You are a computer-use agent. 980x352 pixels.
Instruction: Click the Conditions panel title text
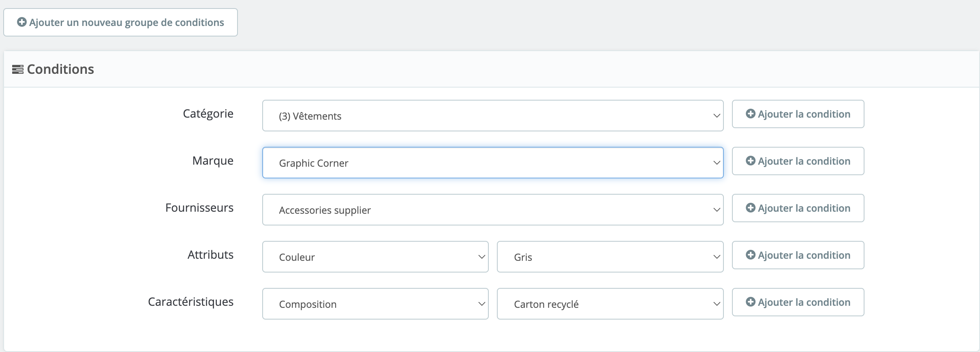(x=60, y=69)
